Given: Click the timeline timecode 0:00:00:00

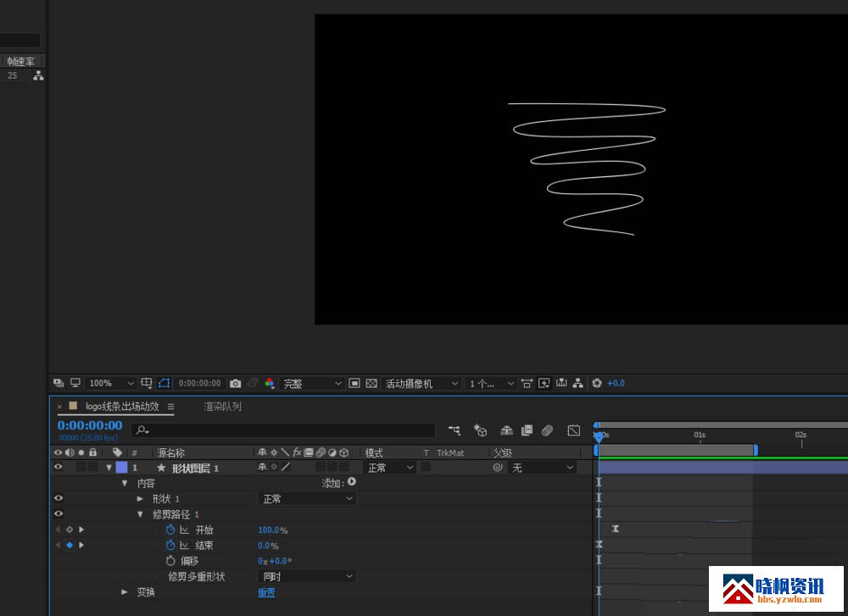Looking at the screenshot, I should [90, 425].
